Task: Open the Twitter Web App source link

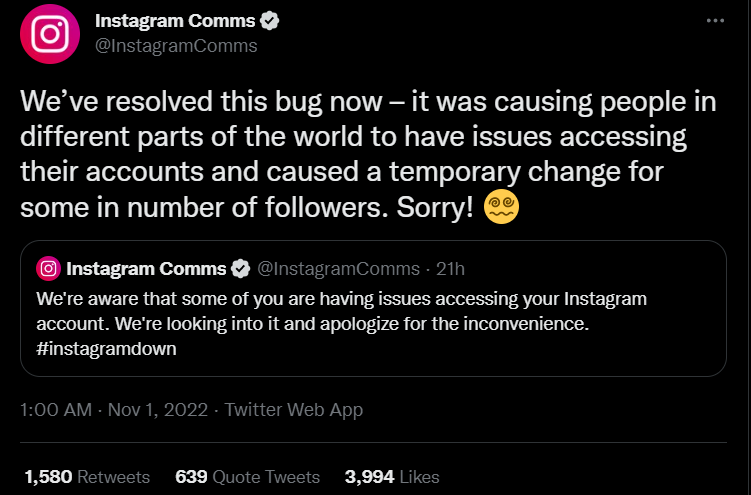Action: [x=294, y=410]
